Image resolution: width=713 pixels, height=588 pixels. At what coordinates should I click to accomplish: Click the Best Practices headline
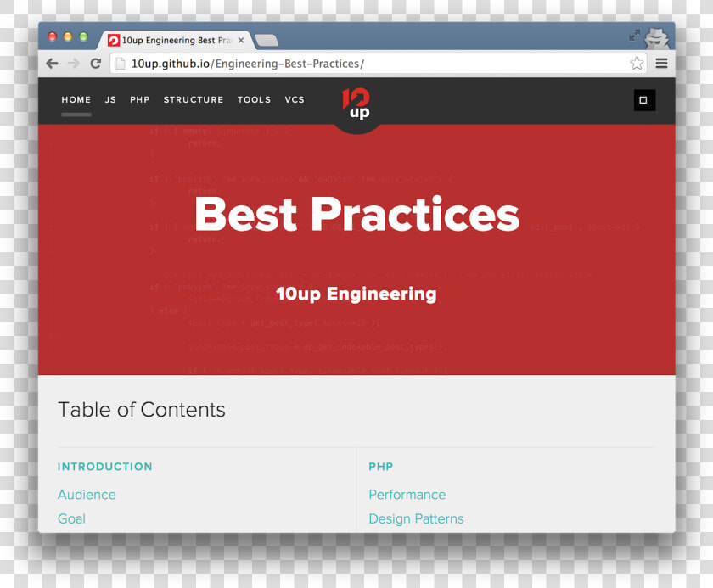coord(357,214)
